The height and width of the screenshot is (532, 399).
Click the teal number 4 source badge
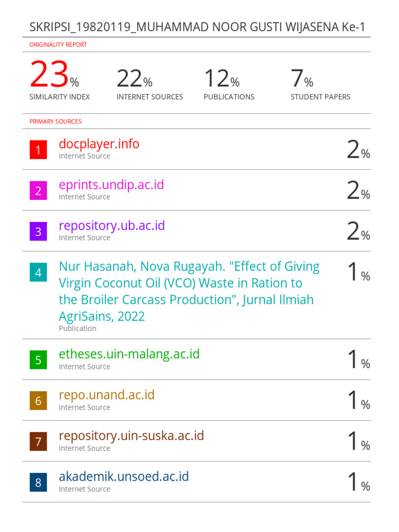click(x=38, y=272)
